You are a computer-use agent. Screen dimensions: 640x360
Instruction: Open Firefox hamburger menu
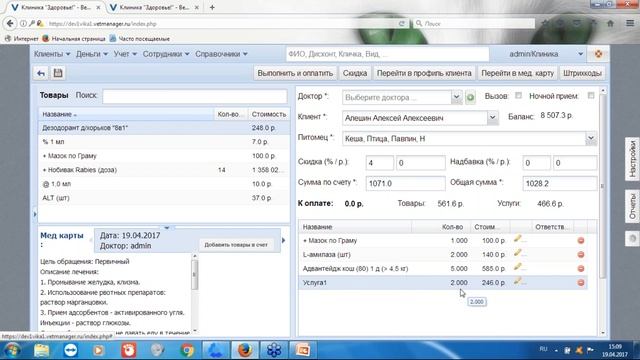pos(630,23)
